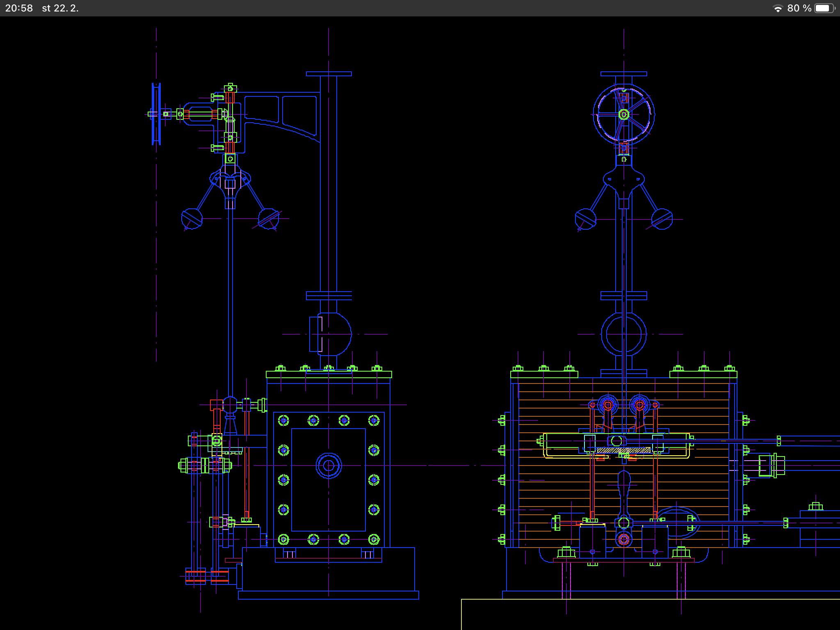
Task: Tap the Wi-Fi icon in status bar
Action: click(777, 9)
